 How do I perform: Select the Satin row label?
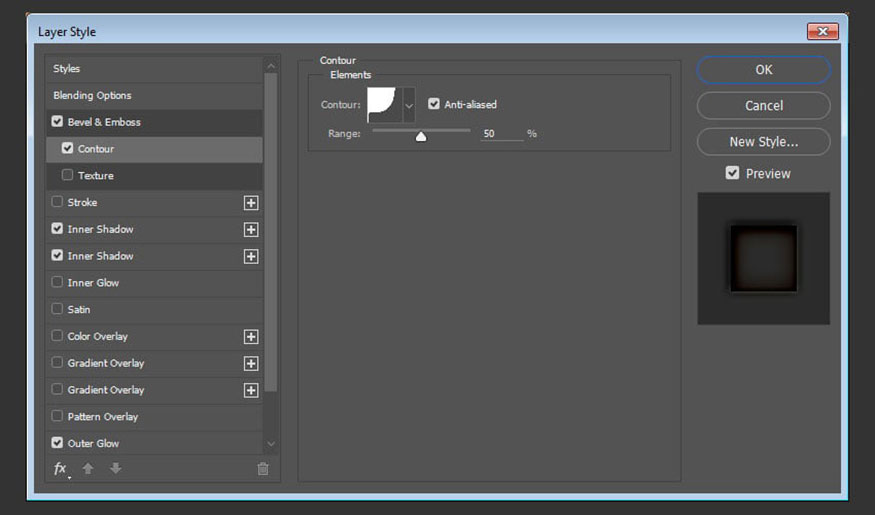pyautogui.click(x=79, y=310)
